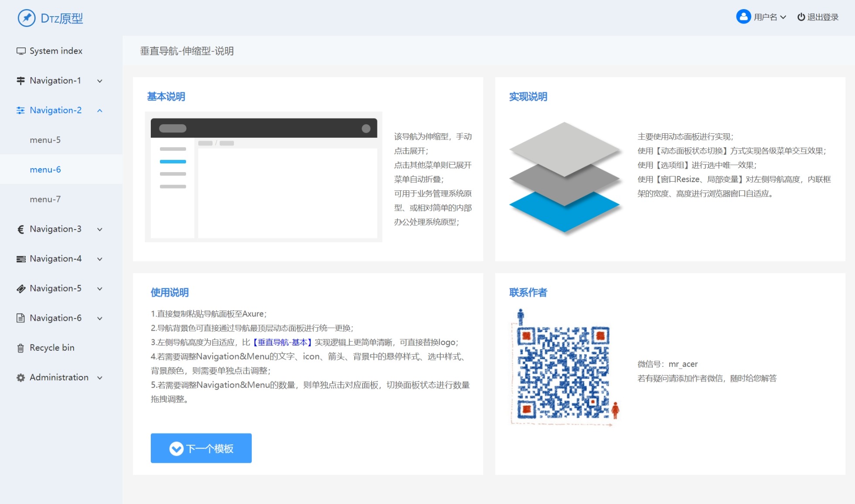The width and height of the screenshot is (855, 504).
Task: Click the 垂直导航-伸缩型-说明 page title
Action: [x=187, y=51]
